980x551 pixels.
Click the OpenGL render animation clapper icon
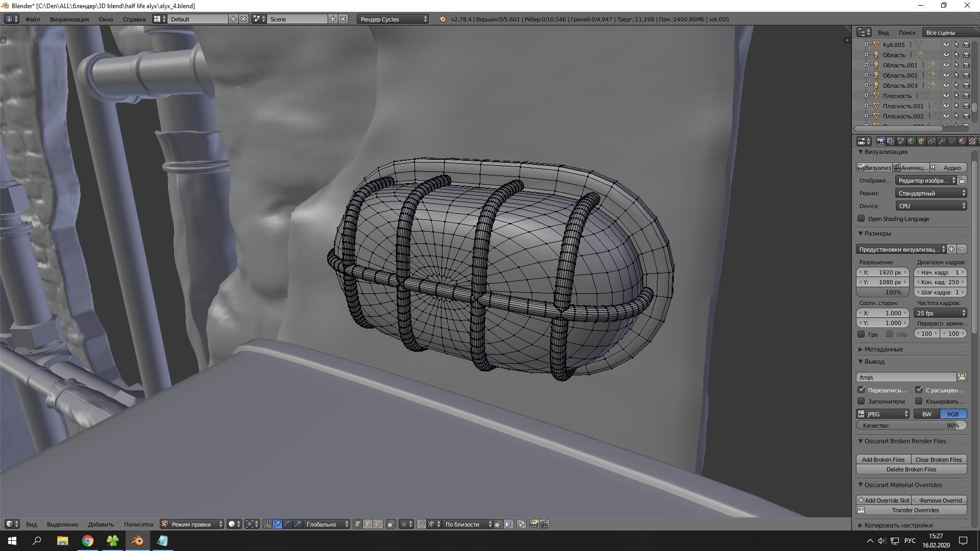[x=544, y=524]
